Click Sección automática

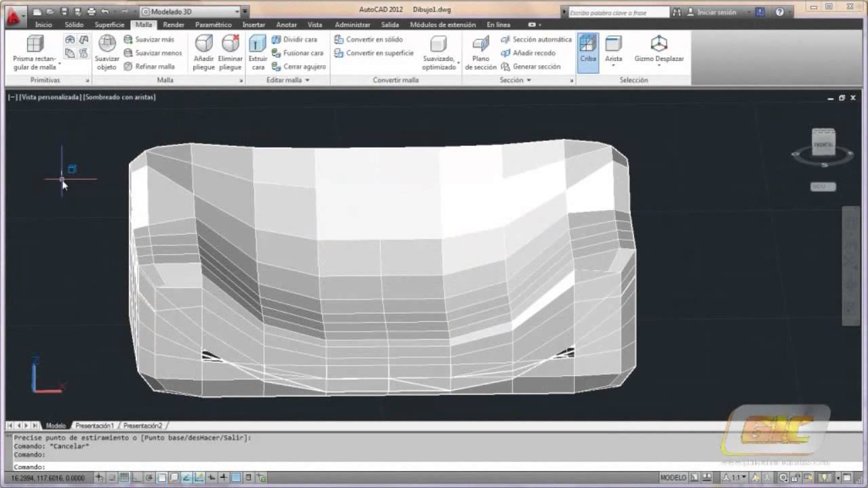(536, 39)
